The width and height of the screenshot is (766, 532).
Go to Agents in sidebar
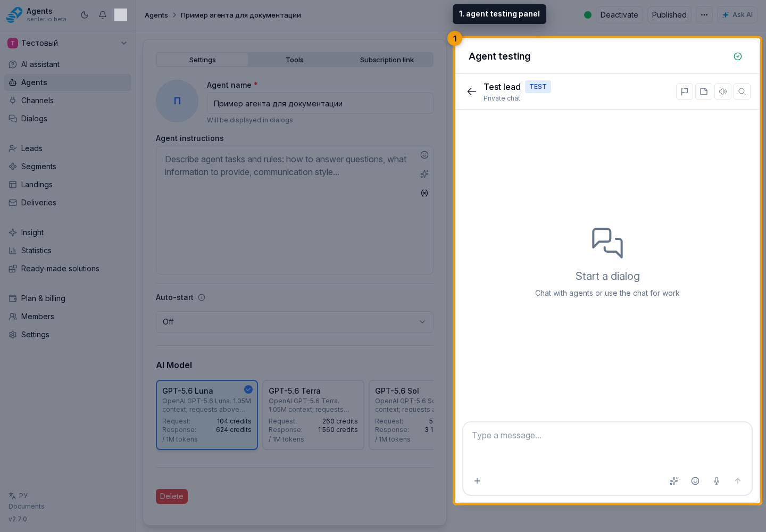point(68,82)
